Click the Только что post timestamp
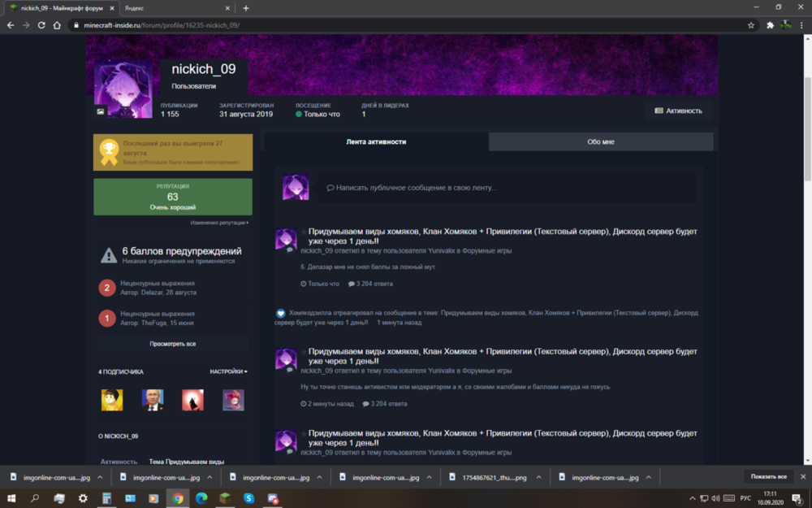812x508 pixels. tap(320, 284)
